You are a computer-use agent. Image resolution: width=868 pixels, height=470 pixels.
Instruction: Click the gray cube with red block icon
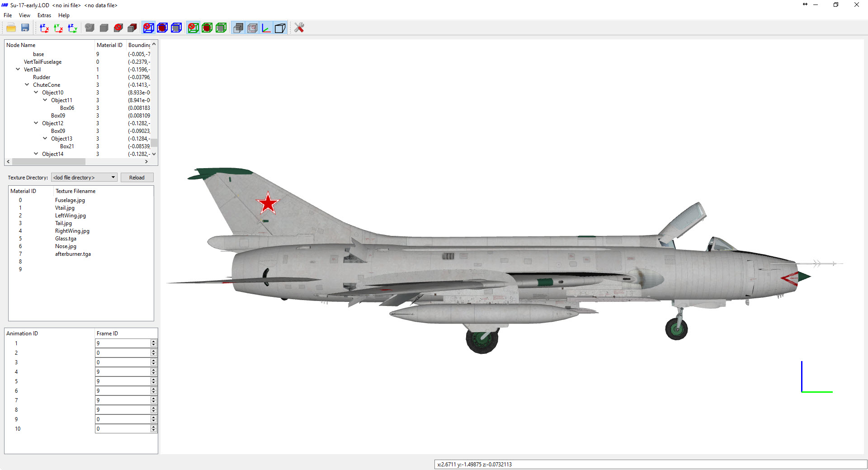tap(132, 28)
